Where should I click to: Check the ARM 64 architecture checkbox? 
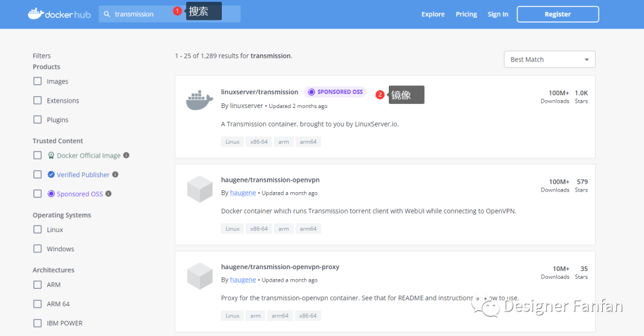click(x=38, y=304)
